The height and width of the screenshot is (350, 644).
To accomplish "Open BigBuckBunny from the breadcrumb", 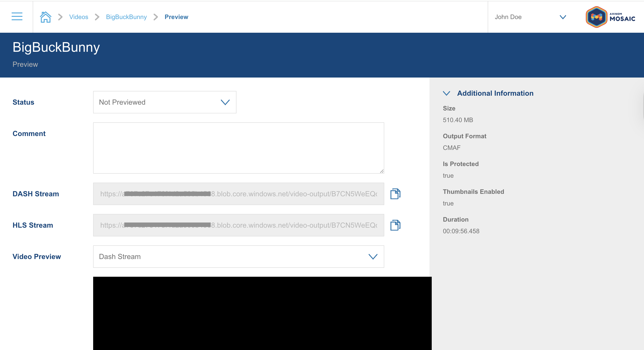I will 126,17.
